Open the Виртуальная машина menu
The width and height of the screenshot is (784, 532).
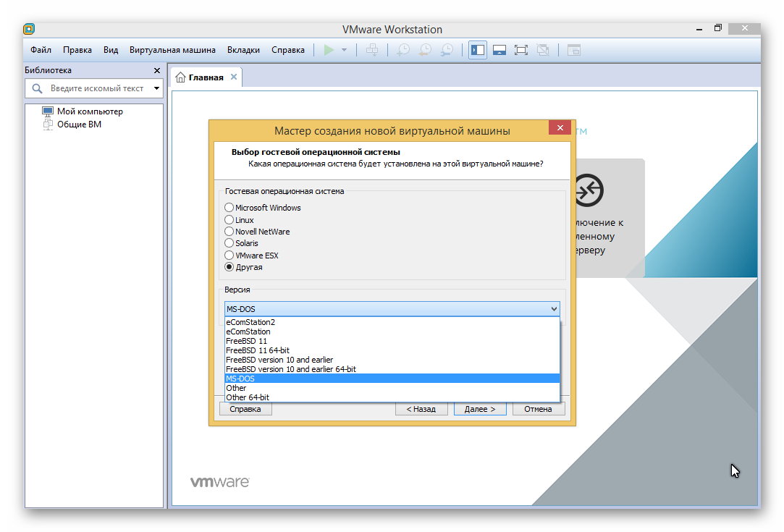[x=172, y=50]
